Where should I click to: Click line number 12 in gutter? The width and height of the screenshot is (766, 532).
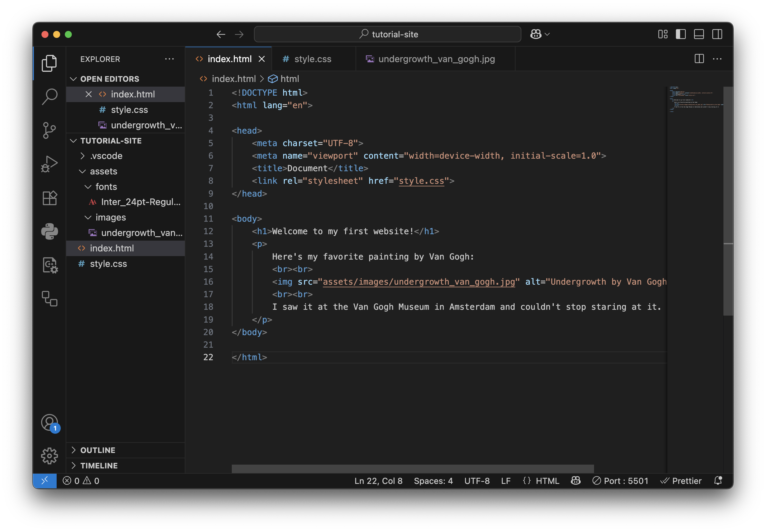coord(208,231)
